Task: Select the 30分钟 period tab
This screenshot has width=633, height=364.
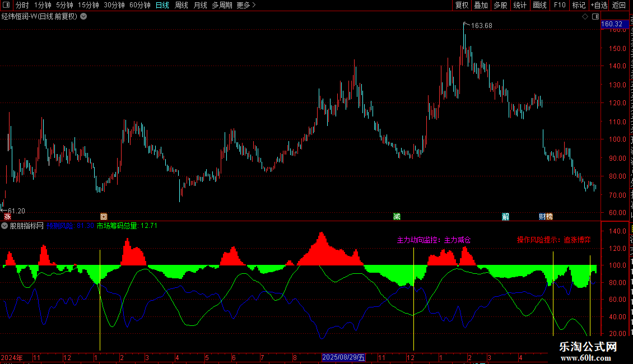Action: coord(114,5)
